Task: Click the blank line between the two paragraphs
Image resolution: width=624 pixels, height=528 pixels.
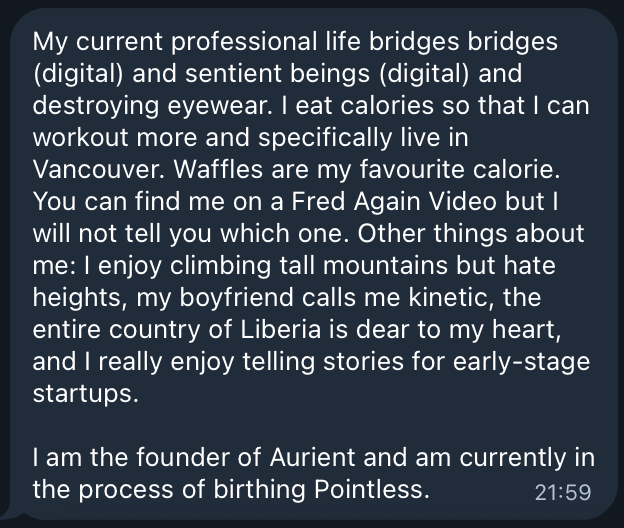Action: (312, 425)
